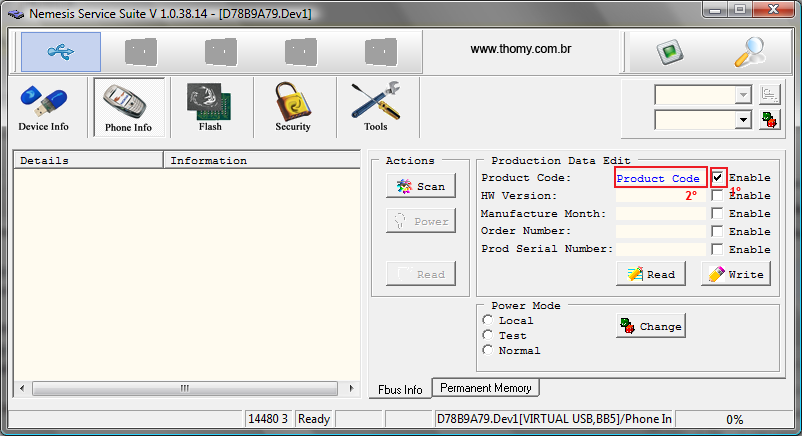The height and width of the screenshot is (436, 802).
Task: Click the second grayed connection slot
Action: tap(141, 52)
